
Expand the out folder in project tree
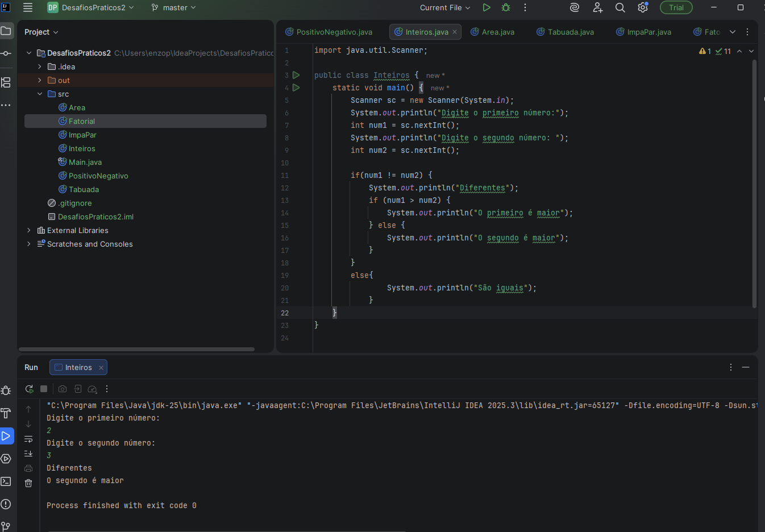pyautogui.click(x=40, y=80)
